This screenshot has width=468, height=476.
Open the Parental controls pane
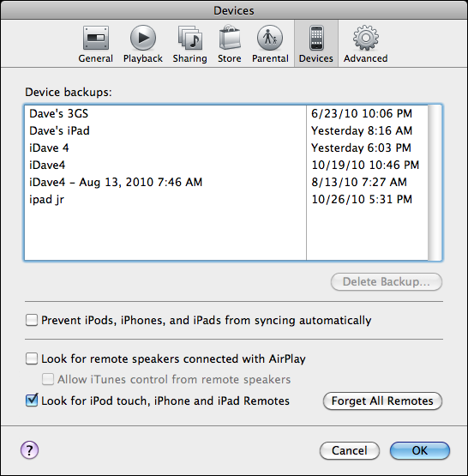coord(270,45)
